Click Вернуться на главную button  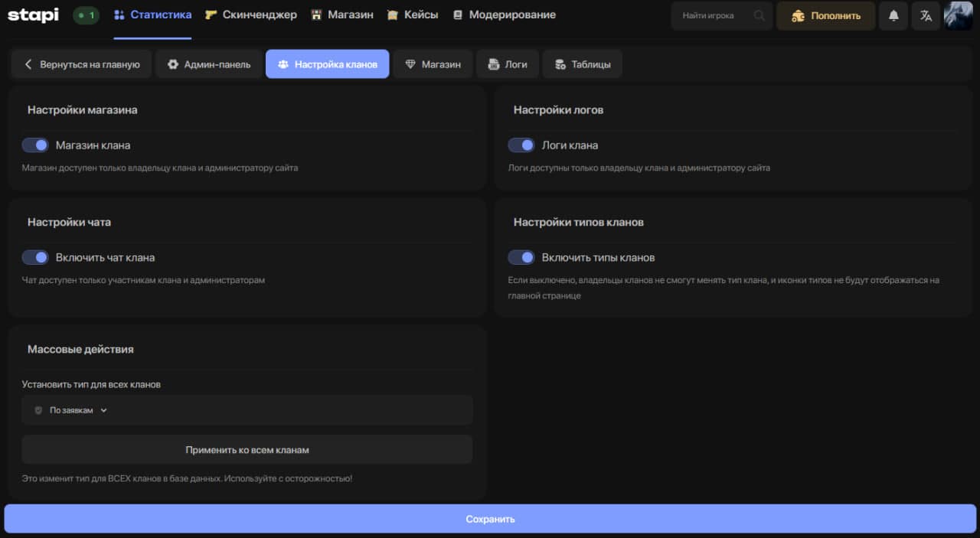click(81, 64)
